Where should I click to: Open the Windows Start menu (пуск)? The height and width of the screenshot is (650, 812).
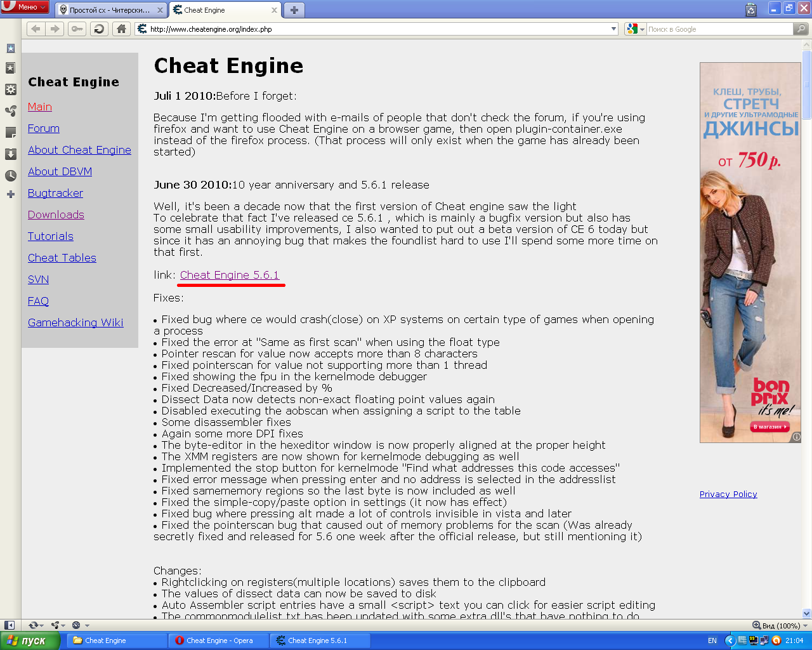pyautogui.click(x=30, y=640)
